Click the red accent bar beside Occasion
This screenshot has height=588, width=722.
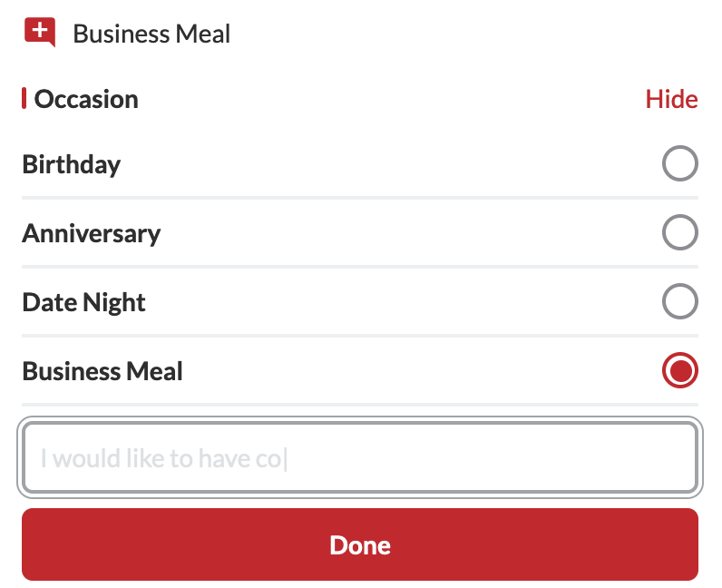tap(24, 98)
